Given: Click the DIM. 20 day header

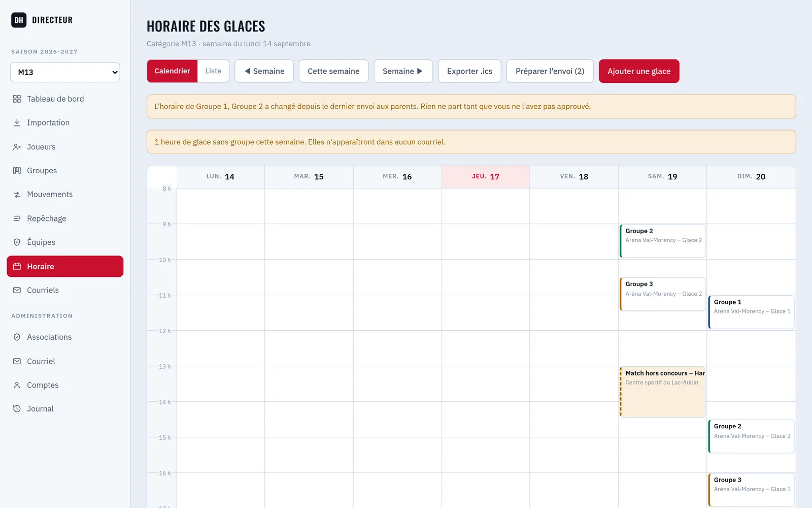Looking at the screenshot, I should pos(751,177).
